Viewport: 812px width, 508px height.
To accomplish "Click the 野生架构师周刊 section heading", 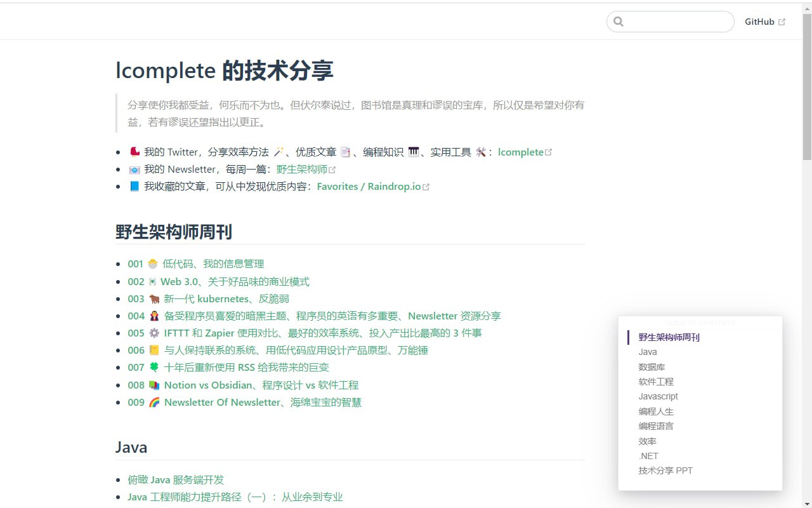I will pyautogui.click(x=174, y=232).
